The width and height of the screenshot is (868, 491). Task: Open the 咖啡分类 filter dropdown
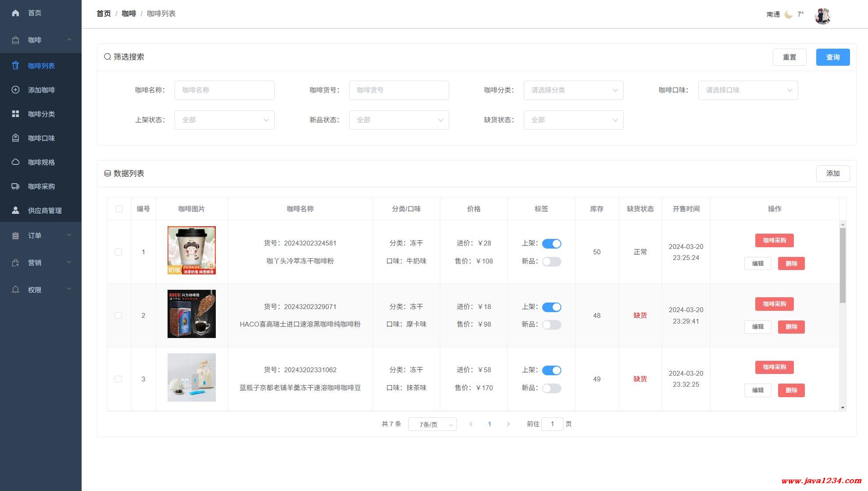click(573, 90)
